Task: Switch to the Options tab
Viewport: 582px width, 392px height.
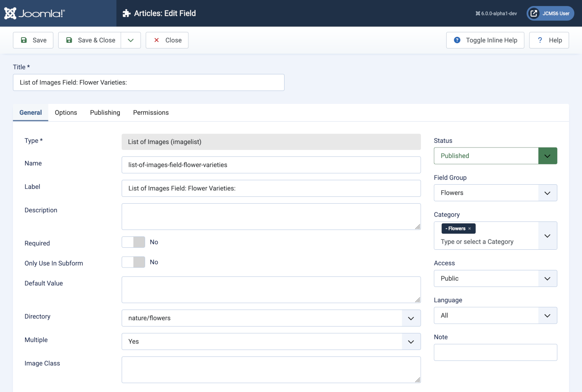Action: 66,113
